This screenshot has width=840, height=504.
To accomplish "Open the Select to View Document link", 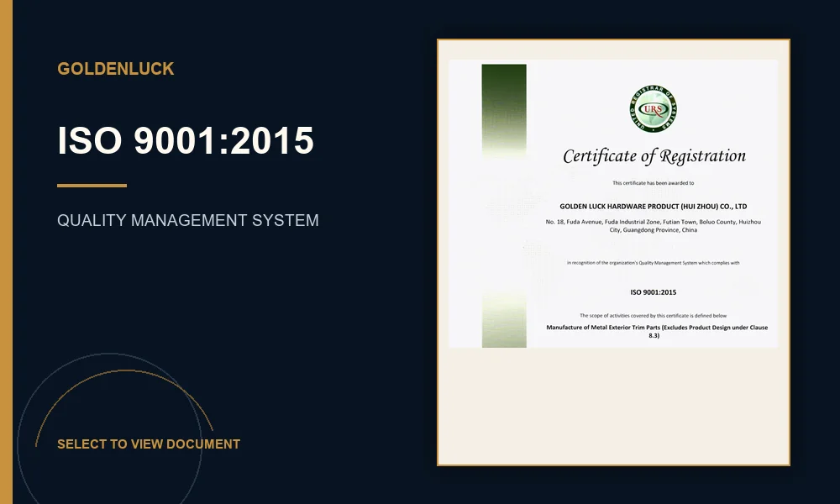I will tap(149, 444).
